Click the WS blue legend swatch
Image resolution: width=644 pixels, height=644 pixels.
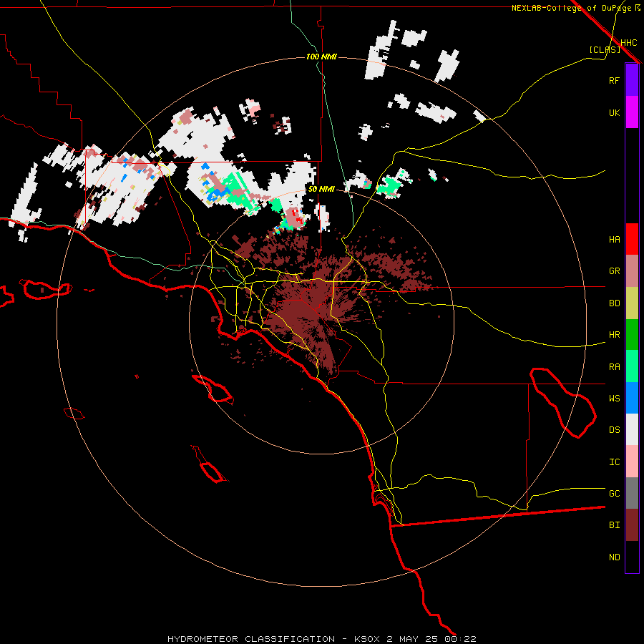click(x=632, y=398)
